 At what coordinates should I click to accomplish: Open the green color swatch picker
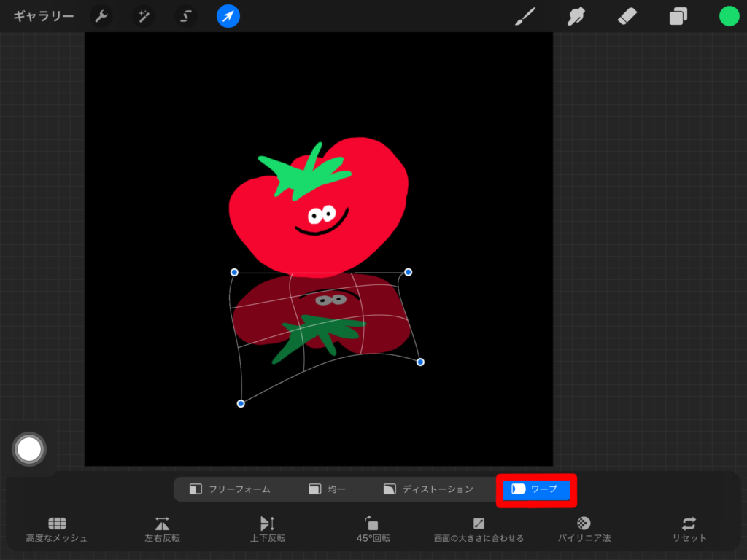(728, 16)
